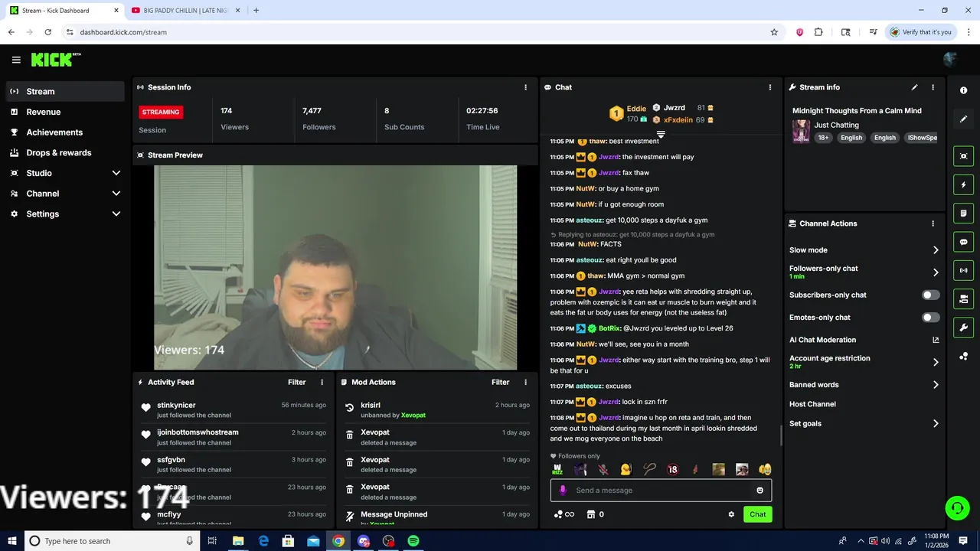Open the emoji picker in message box
Viewport: 980px width, 551px height.
pyautogui.click(x=759, y=491)
